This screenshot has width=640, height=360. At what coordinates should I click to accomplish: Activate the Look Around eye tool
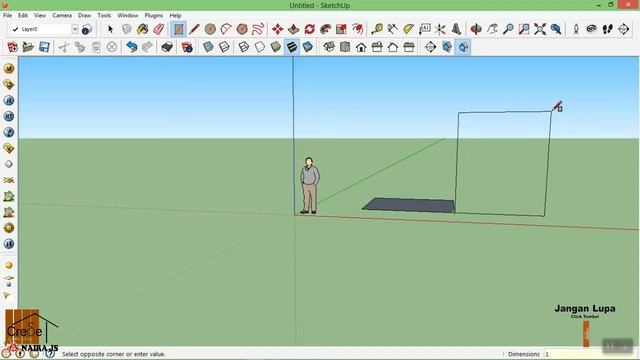[592, 29]
